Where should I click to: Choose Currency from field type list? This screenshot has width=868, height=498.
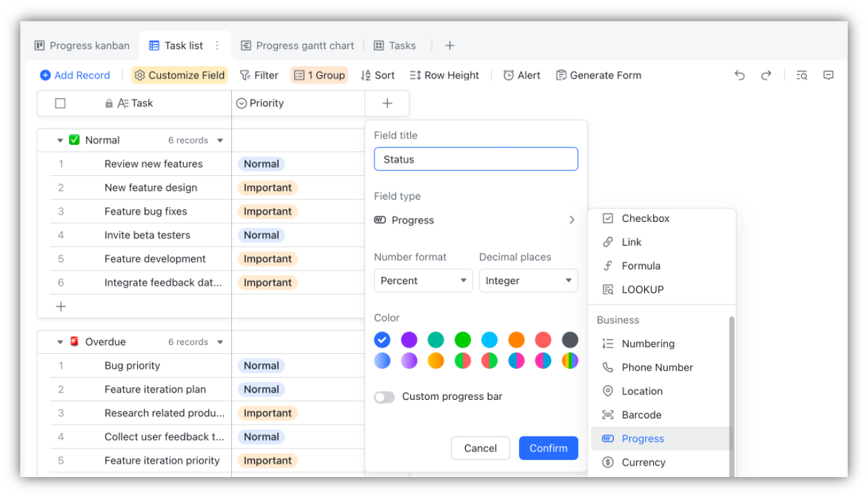643,462
